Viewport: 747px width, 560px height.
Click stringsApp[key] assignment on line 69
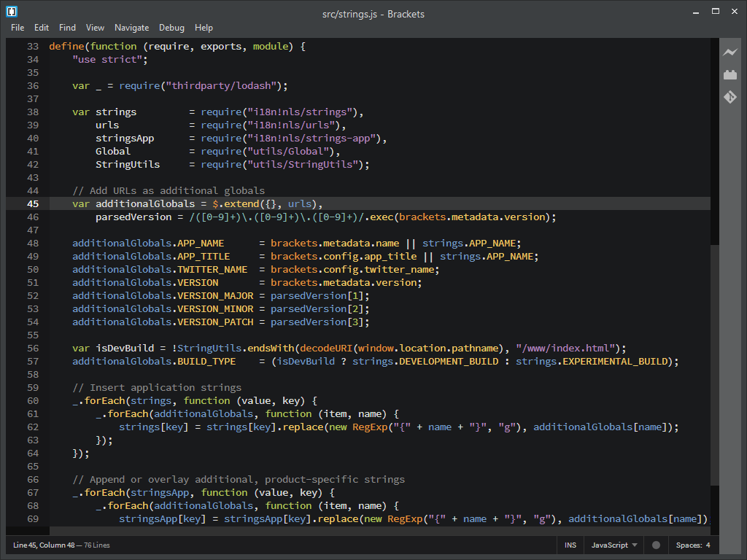tap(163, 519)
